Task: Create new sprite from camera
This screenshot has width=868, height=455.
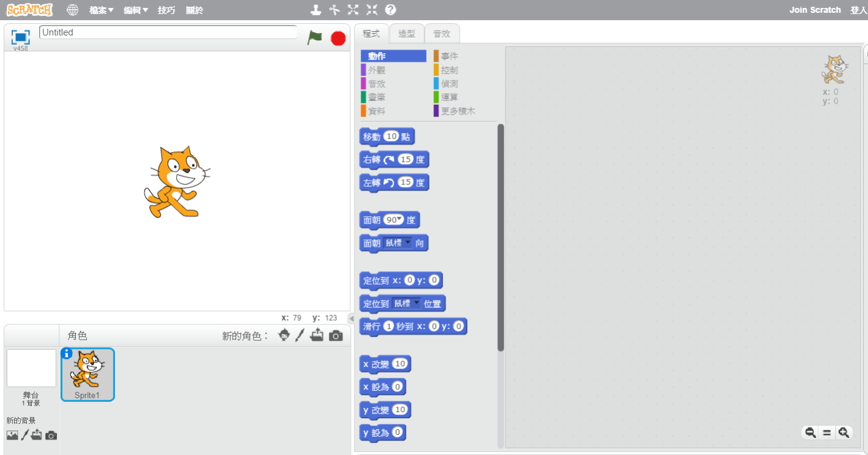Action: 336,335
